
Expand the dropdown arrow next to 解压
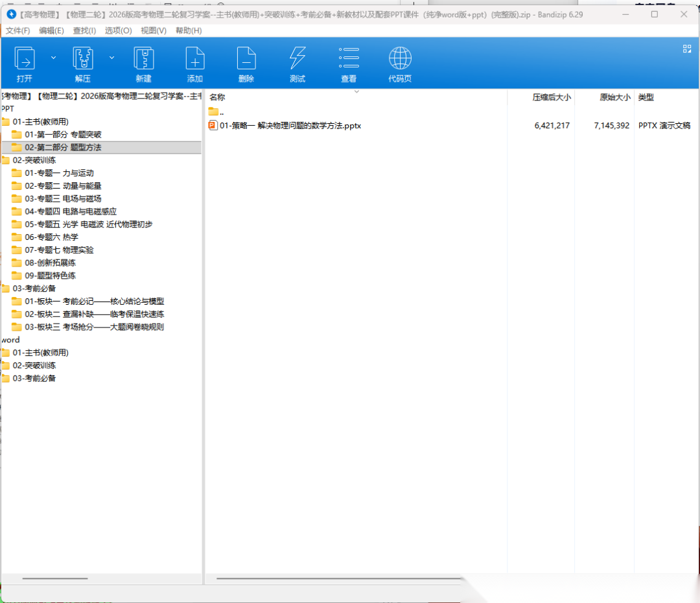111,58
